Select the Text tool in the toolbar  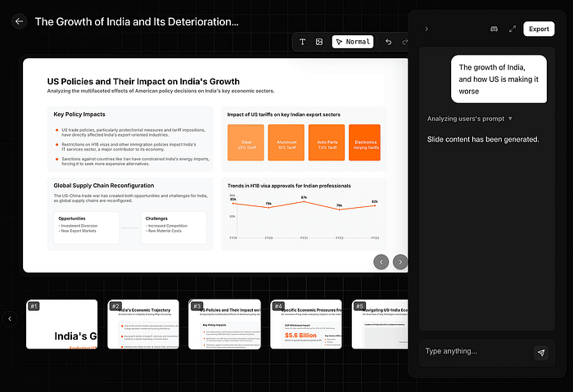303,42
